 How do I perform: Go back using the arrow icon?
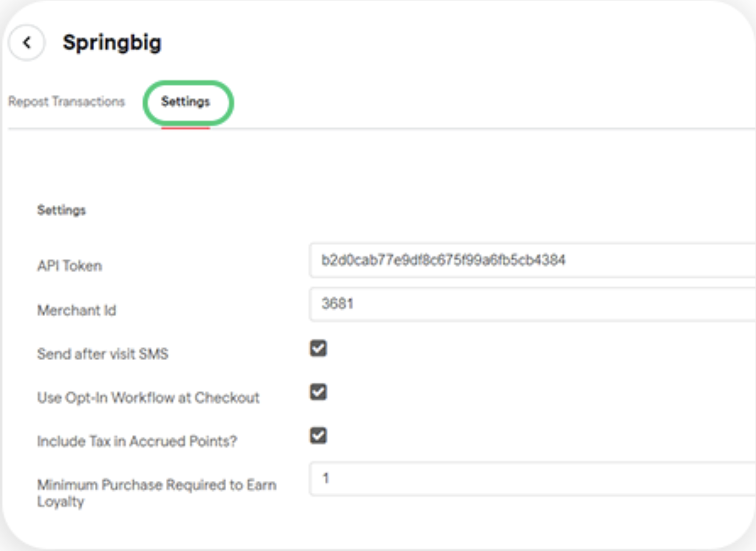(27, 43)
